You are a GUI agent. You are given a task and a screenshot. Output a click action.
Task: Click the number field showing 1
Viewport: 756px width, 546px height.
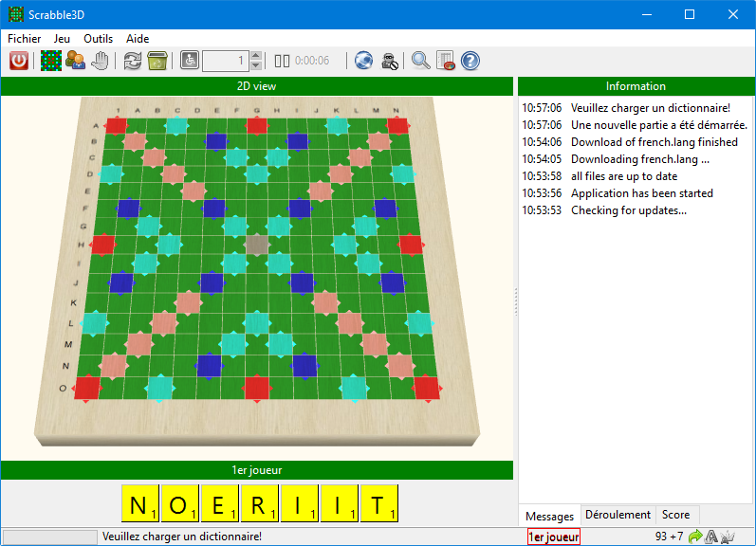[226, 61]
